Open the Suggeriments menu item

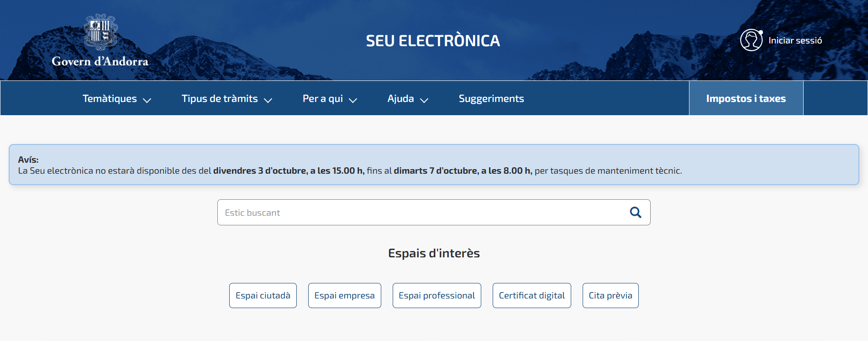click(x=491, y=99)
